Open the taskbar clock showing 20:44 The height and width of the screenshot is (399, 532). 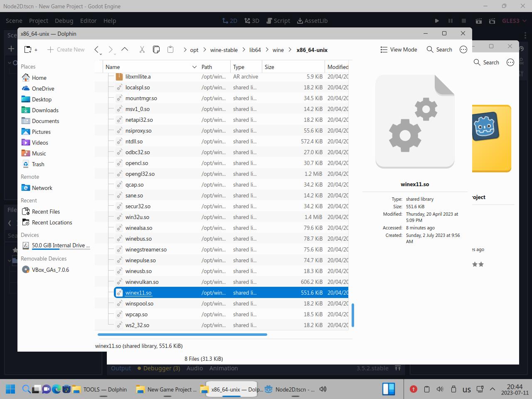click(515, 389)
